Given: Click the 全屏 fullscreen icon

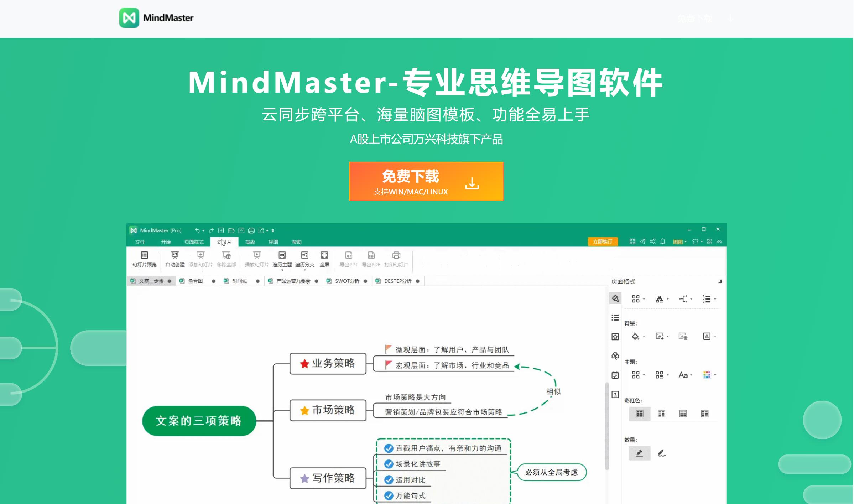Looking at the screenshot, I should 324,255.
